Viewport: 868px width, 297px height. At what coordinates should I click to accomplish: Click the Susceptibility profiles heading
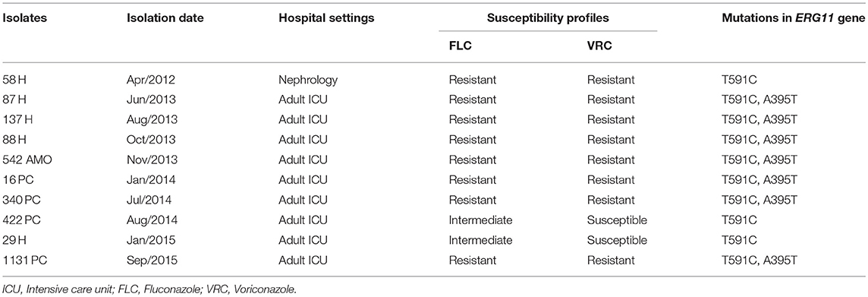(x=548, y=18)
